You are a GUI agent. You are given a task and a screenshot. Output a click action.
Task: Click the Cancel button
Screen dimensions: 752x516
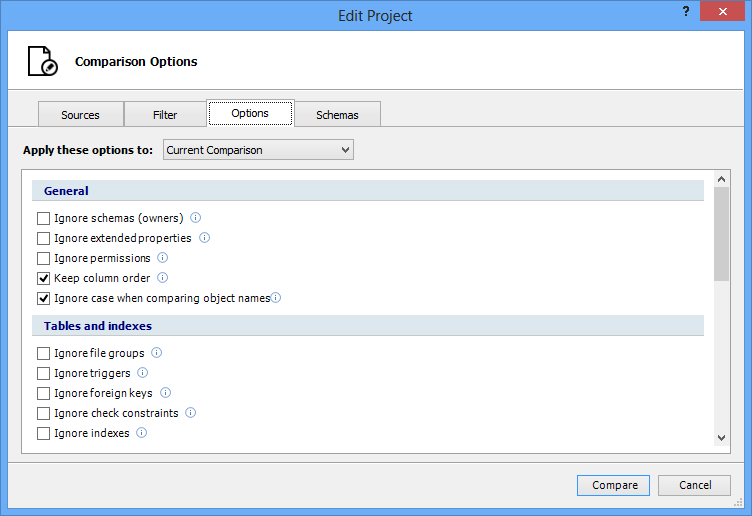[694, 485]
